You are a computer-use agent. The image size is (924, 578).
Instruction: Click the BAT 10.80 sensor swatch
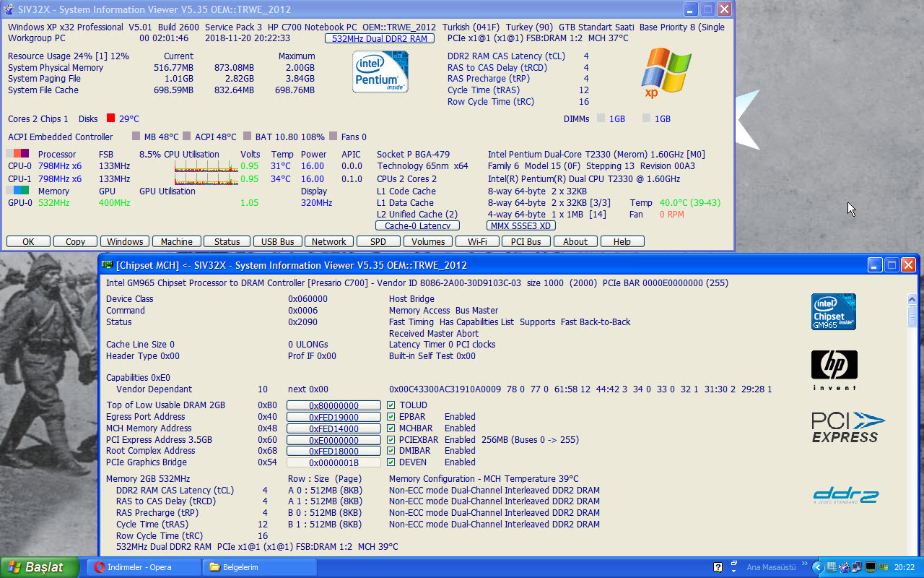click(248, 137)
